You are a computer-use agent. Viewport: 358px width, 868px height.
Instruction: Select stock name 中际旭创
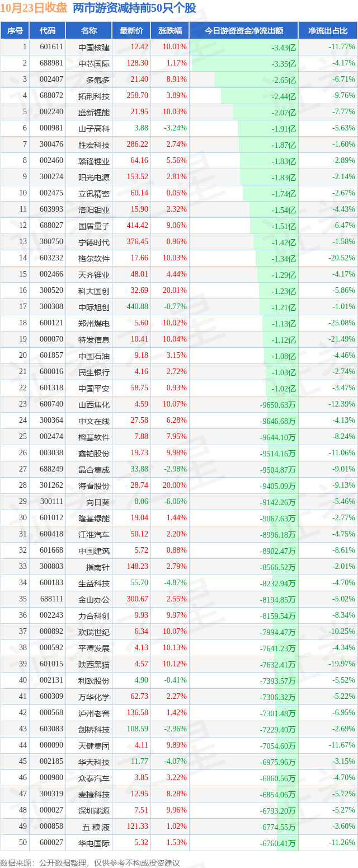click(x=94, y=307)
